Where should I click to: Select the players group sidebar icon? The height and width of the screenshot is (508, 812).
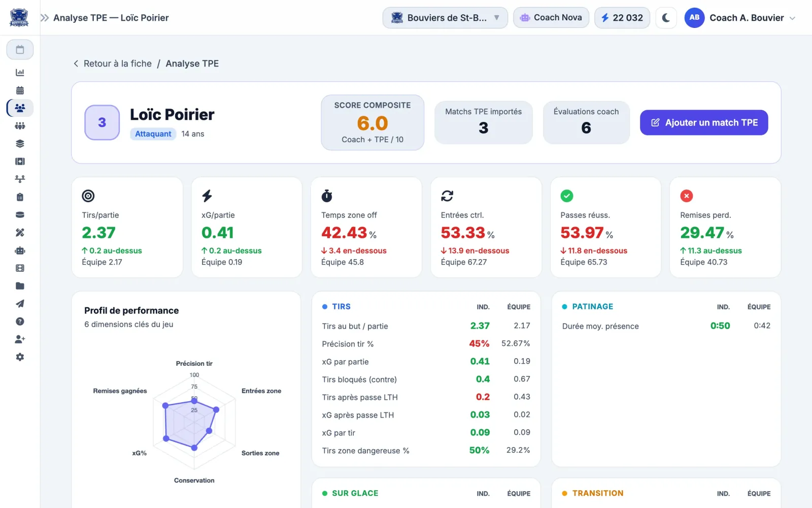(20, 108)
